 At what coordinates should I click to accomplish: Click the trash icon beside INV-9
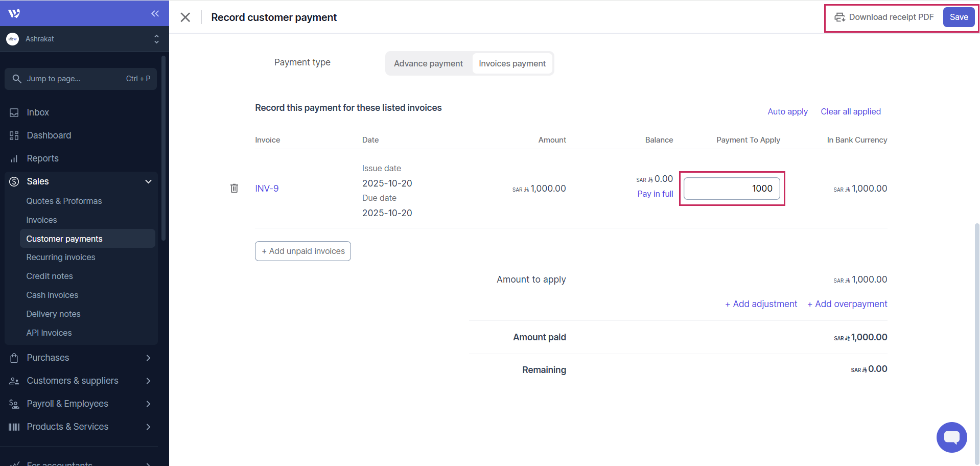234,189
